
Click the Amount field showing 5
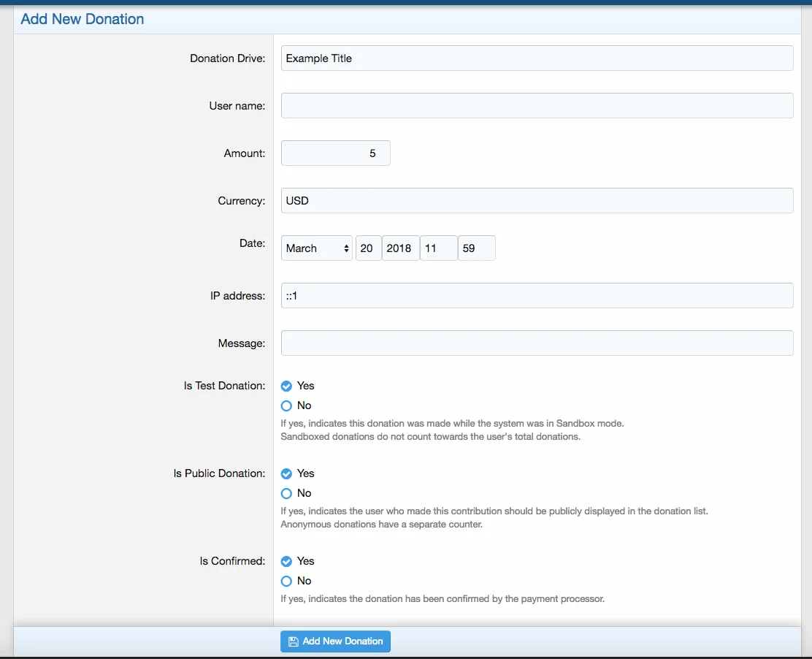[x=335, y=153]
